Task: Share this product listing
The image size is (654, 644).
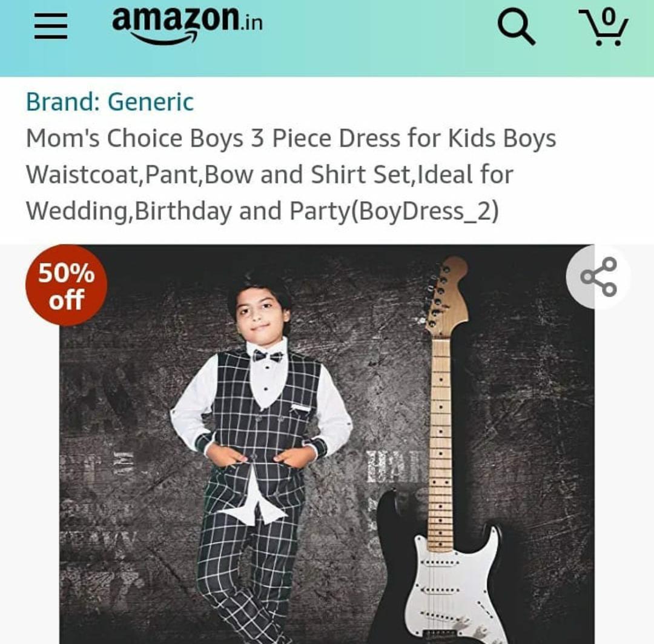Action: coord(598,277)
